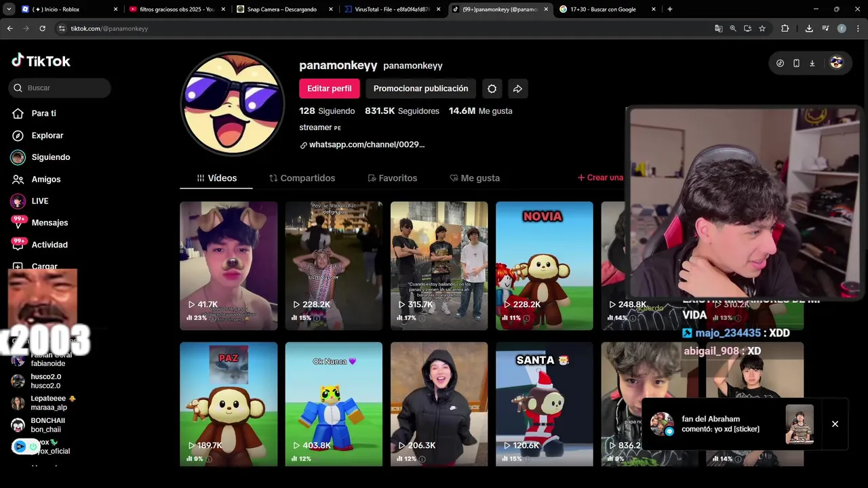Open fan del Abraham comment notification
Screen dimensions: 868x488
(x=731, y=424)
